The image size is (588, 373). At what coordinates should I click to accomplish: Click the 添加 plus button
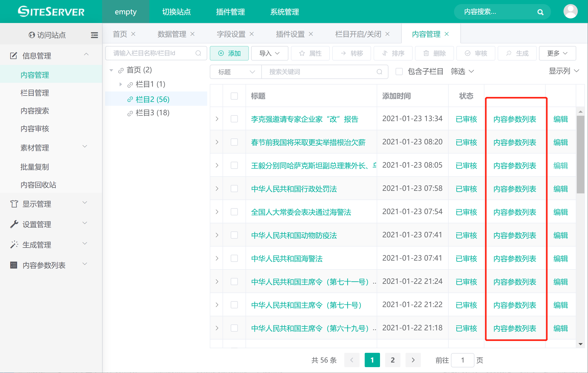pyautogui.click(x=229, y=53)
